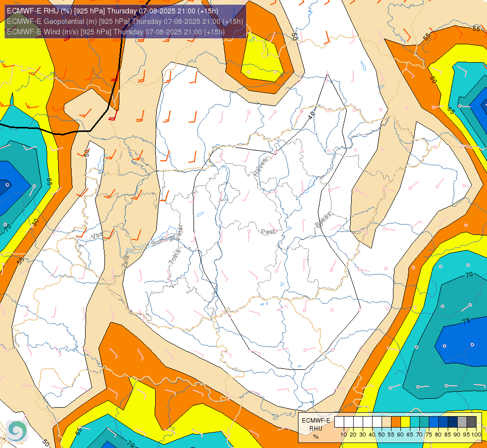The image size is (487, 448).
Task: Click the 'Zala' county label on the map
Action: [125, 261]
